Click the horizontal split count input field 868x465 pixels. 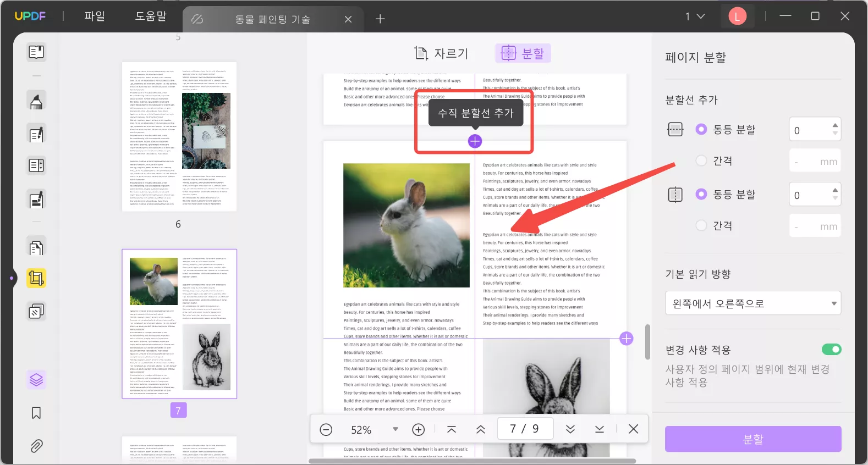tap(809, 130)
